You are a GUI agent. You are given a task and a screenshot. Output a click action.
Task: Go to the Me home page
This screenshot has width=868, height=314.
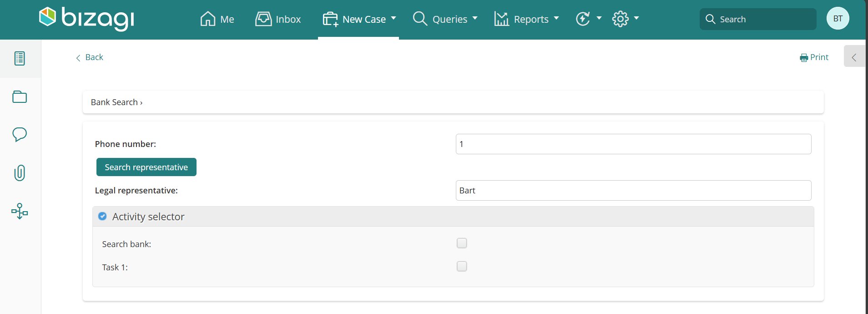(x=217, y=19)
